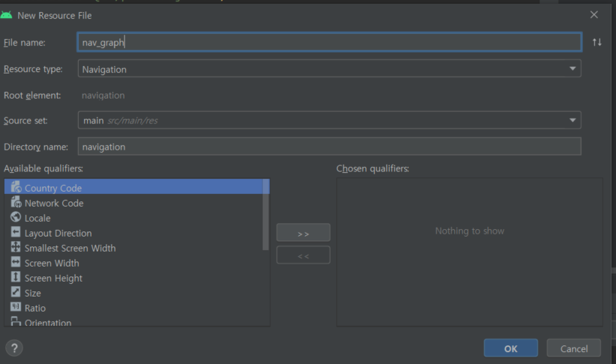The width and height of the screenshot is (616, 364).
Task: Remove qualifier with the << button
Action: (x=304, y=255)
